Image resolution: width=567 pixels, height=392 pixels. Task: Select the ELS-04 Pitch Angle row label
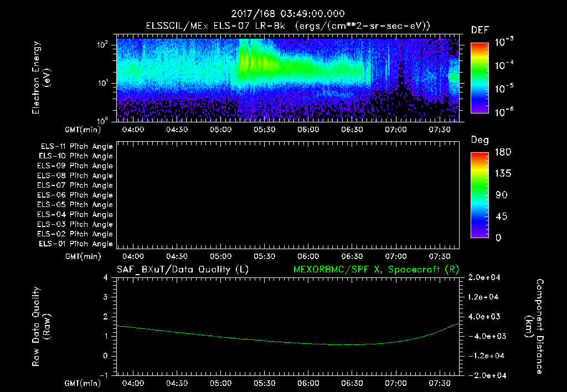click(75, 214)
